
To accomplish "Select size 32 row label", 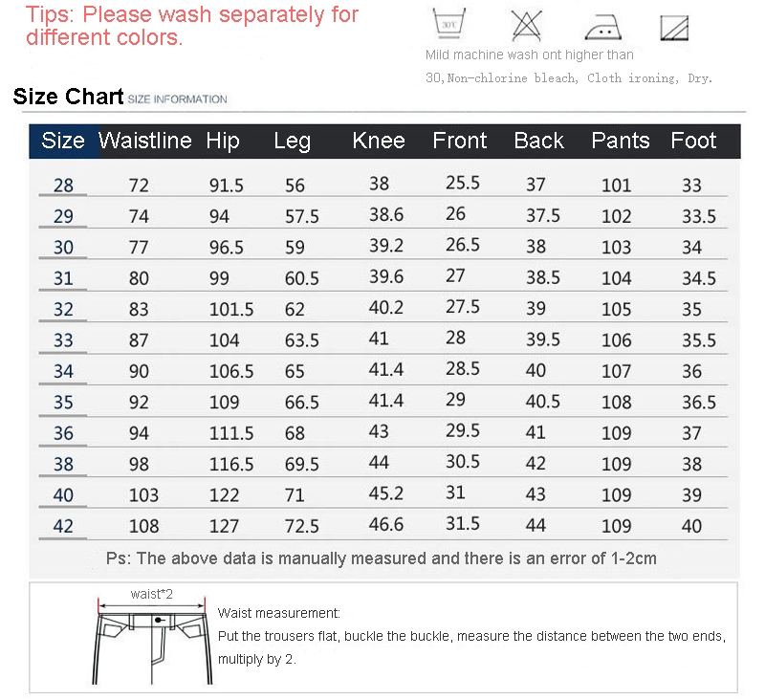I will tap(63, 309).
